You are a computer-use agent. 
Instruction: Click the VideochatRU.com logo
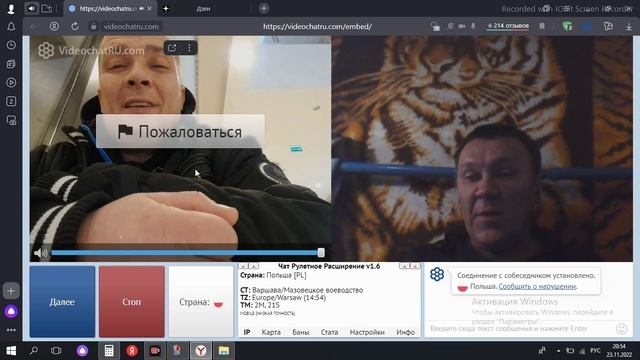click(x=91, y=50)
